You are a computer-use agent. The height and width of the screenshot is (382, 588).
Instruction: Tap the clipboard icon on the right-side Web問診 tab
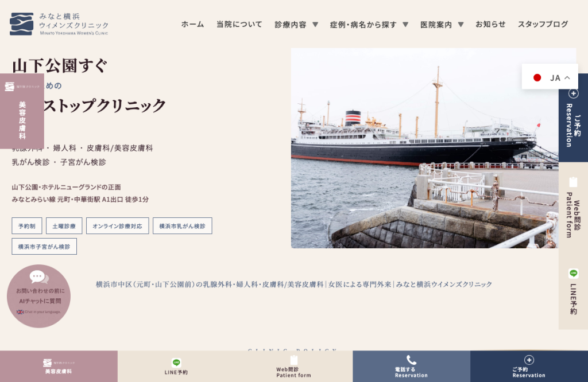[573, 182]
